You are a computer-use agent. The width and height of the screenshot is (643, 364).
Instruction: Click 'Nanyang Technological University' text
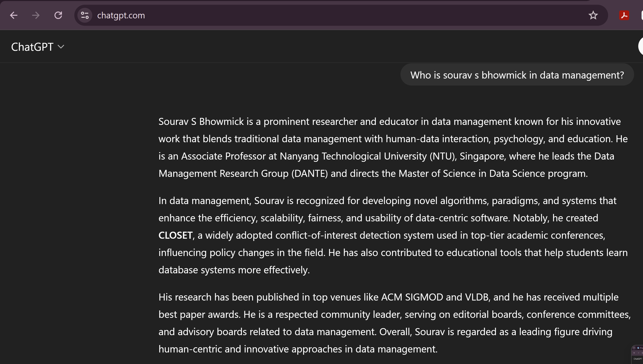click(x=353, y=156)
